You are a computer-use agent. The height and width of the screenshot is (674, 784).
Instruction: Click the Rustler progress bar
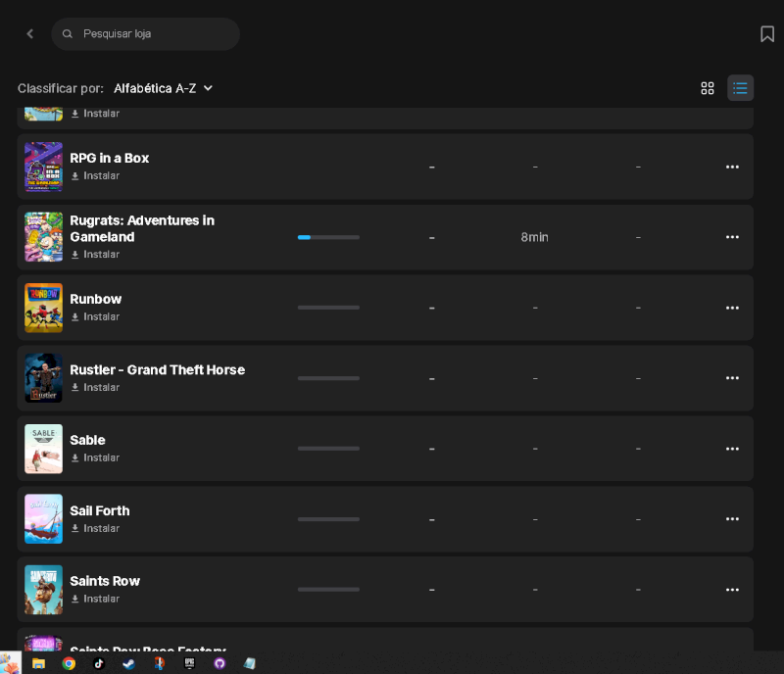(x=328, y=378)
